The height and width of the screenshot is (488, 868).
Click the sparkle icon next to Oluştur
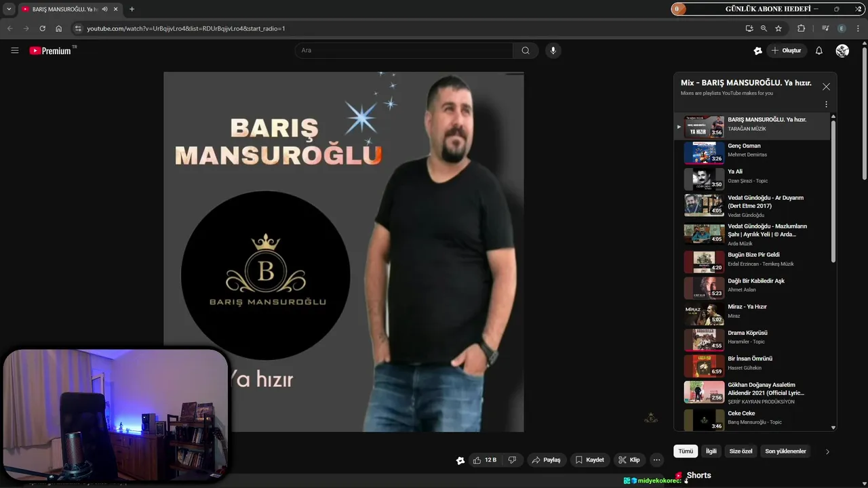point(758,50)
